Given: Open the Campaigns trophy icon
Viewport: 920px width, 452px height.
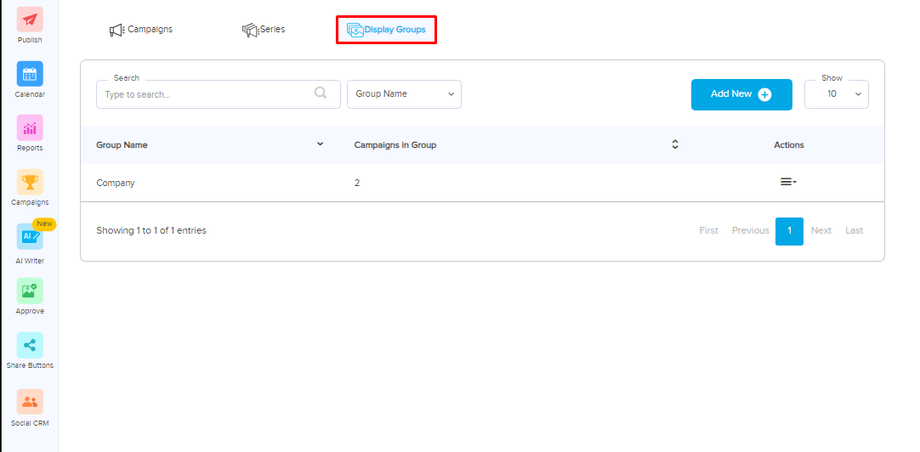Looking at the screenshot, I should pyautogui.click(x=30, y=182).
